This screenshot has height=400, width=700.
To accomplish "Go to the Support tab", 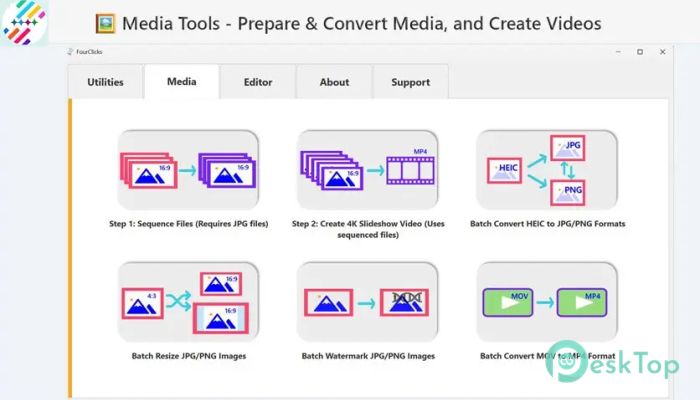I will tap(411, 82).
